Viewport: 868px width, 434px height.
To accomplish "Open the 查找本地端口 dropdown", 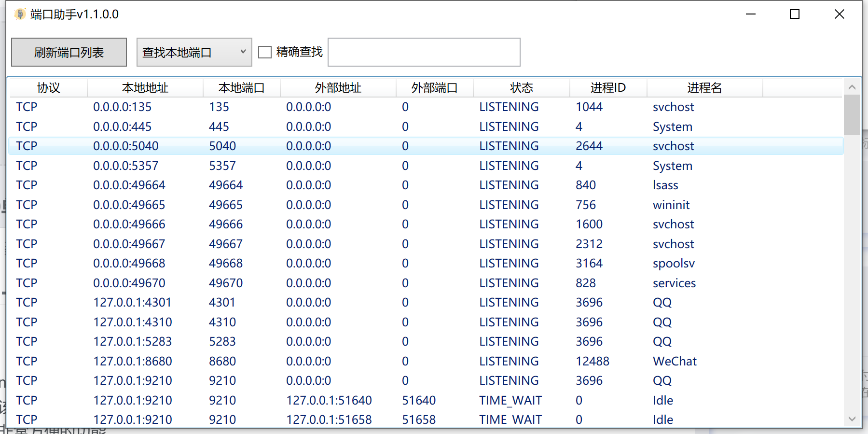I will (194, 52).
